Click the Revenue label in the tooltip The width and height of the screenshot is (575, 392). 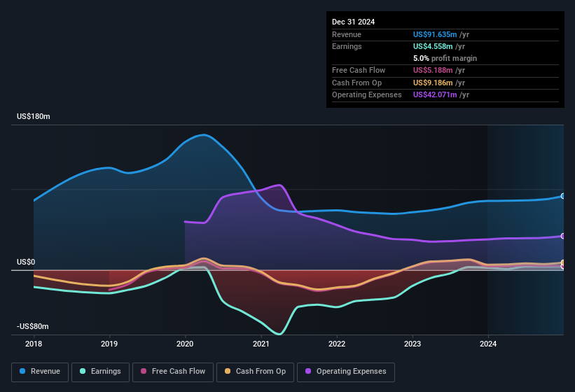tap(347, 34)
